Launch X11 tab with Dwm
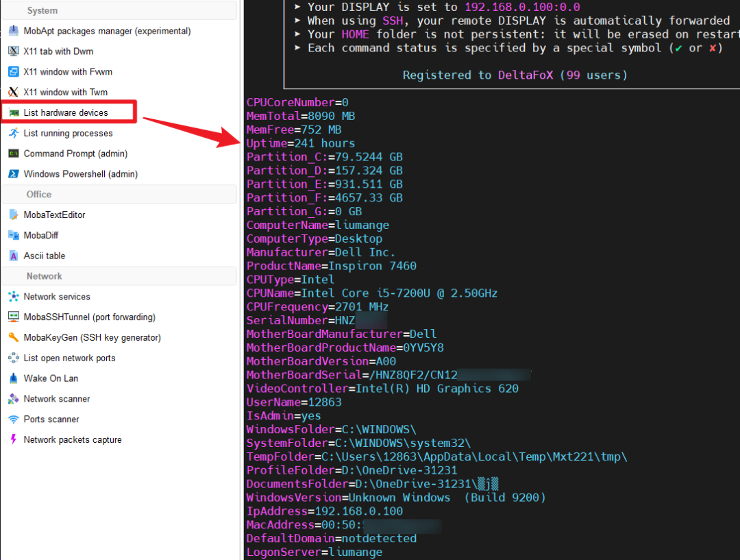The image size is (740, 560). (x=58, y=51)
